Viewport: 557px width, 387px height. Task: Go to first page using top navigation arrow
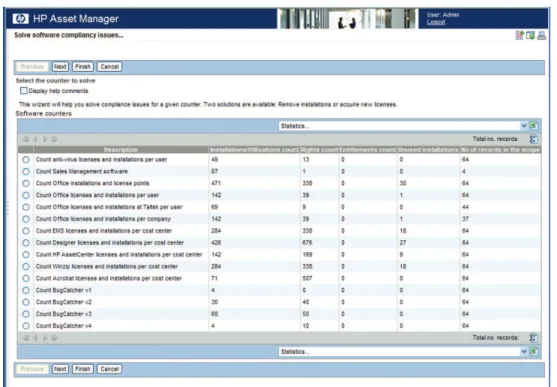tap(26, 139)
